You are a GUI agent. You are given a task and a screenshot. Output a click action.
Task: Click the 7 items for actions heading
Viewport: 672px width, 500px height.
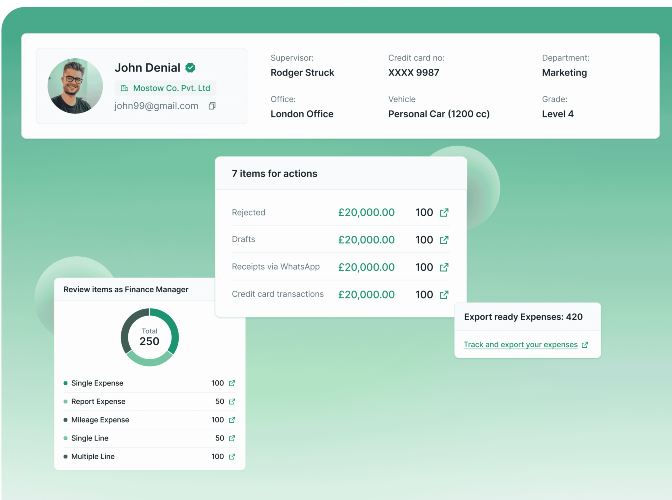tap(274, 174)
